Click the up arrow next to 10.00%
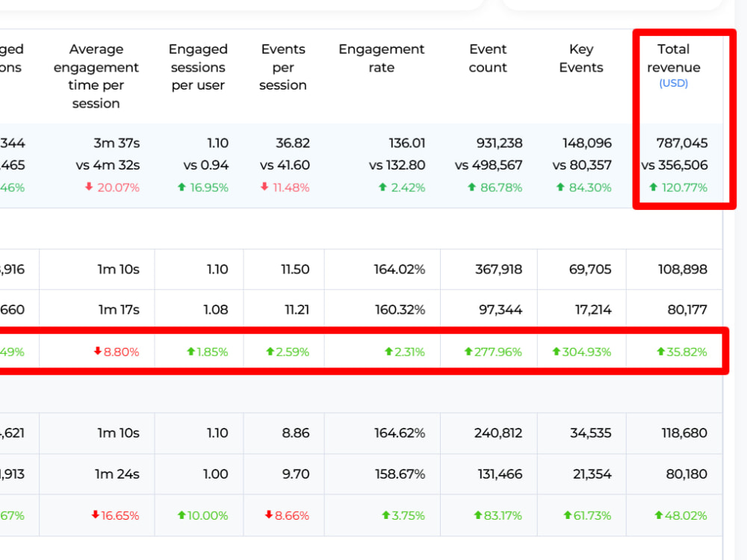Screen dimensions: 747x560 pos(182,514)
